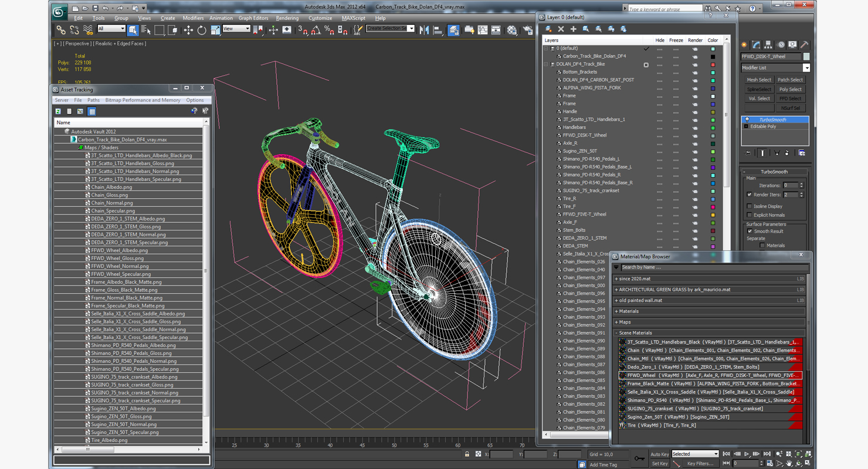Click Create New Layer icon in Layer dialog
The image size is (868, 469).
click(548, 29)
